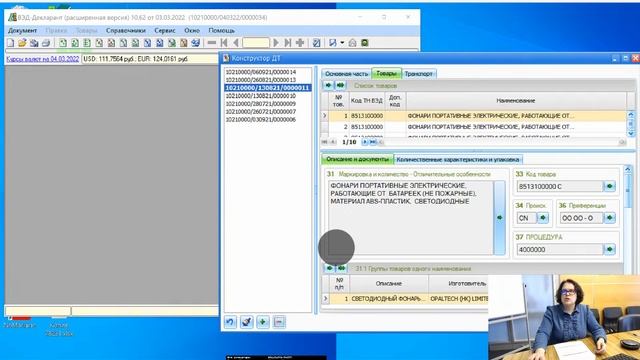This screenshot has height=360, width=640.
Task: Click the brush clear button in Конструктор ДТ
Action: pyautogui.click(x=247, y=322)
